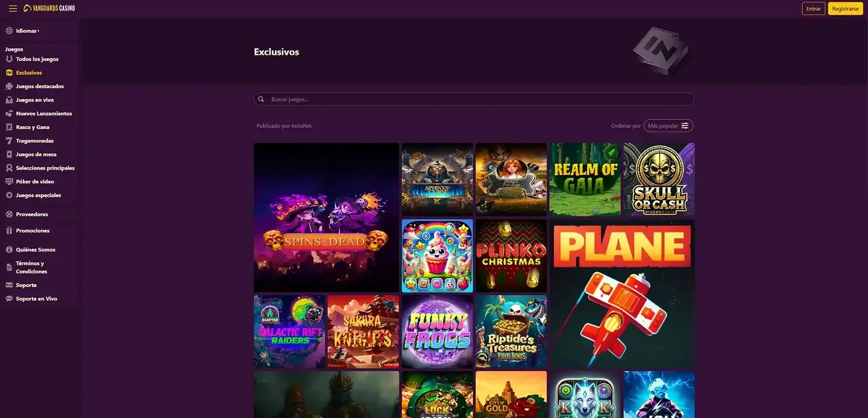Open the Promociones link

pyautogui.click(x=33, y=230)
